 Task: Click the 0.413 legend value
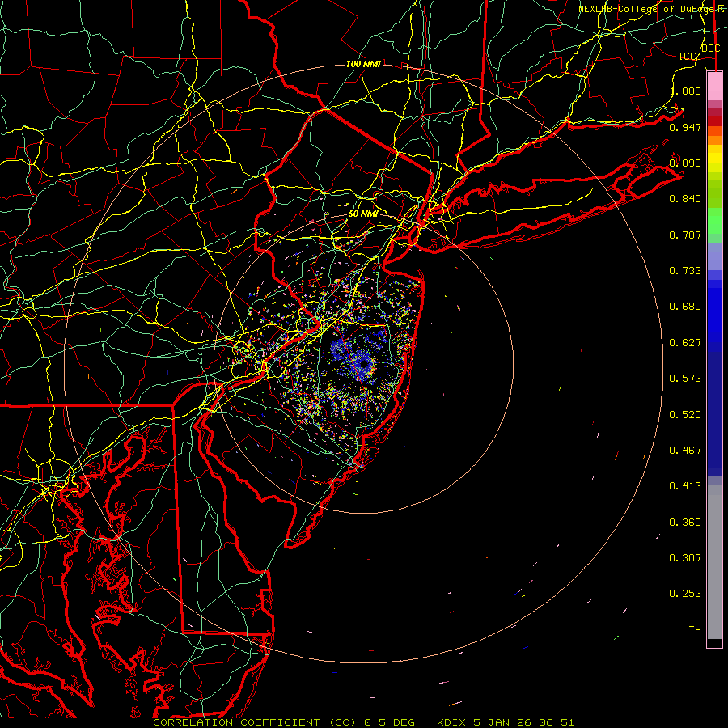pos(685,486)
